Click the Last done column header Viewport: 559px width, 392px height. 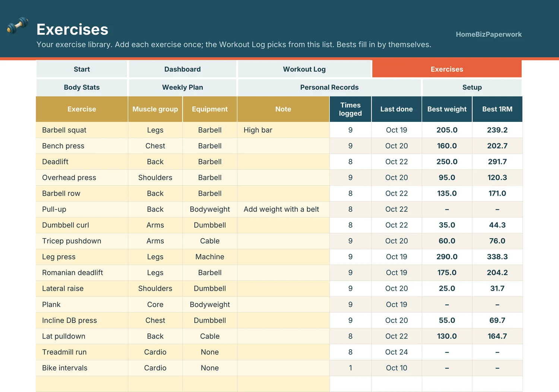tap(397, 109)
